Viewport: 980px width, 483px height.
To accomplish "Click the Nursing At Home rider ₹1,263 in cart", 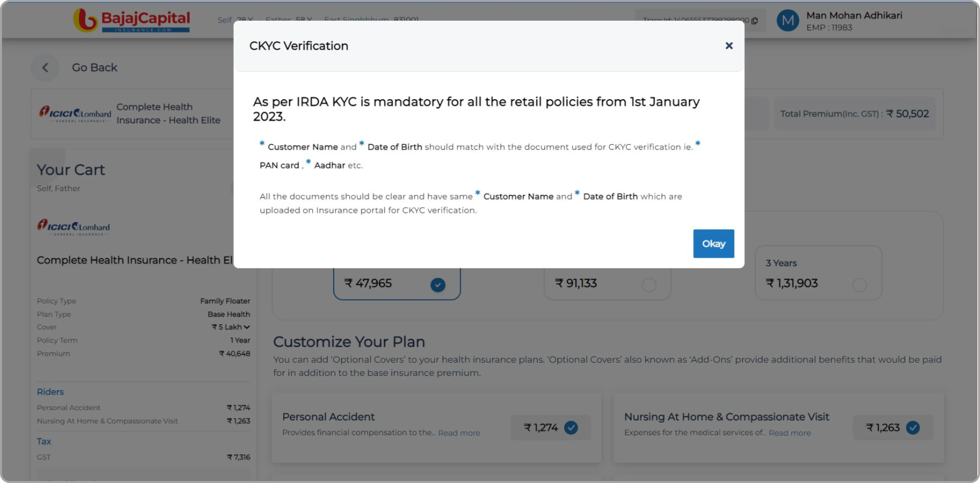I will coord(238,421).
